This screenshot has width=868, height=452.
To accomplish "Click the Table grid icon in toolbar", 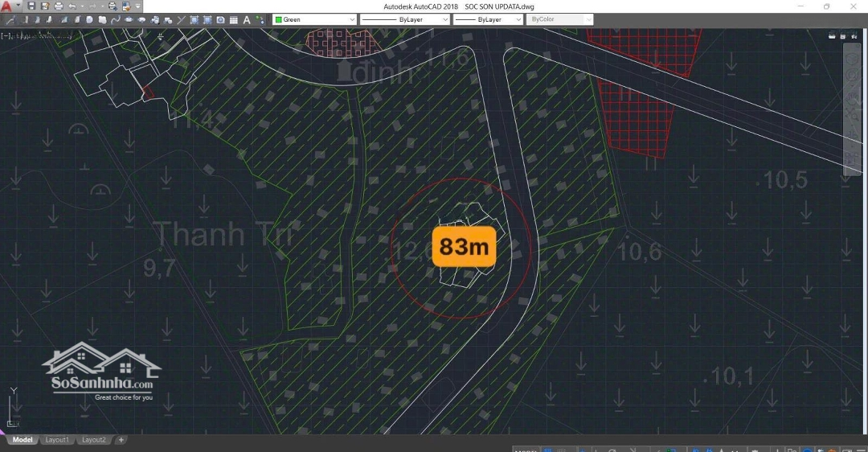I will pyautogui.click(x=233, y=19).
